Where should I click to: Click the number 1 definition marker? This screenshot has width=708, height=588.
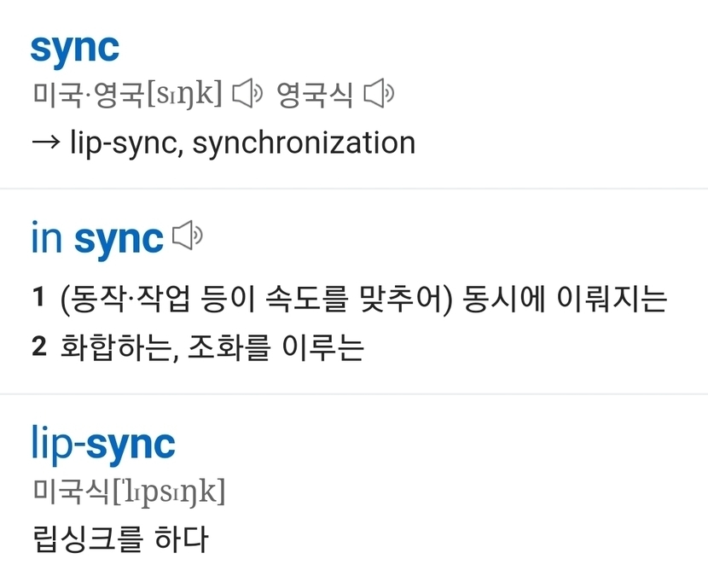tap(38, 299)
